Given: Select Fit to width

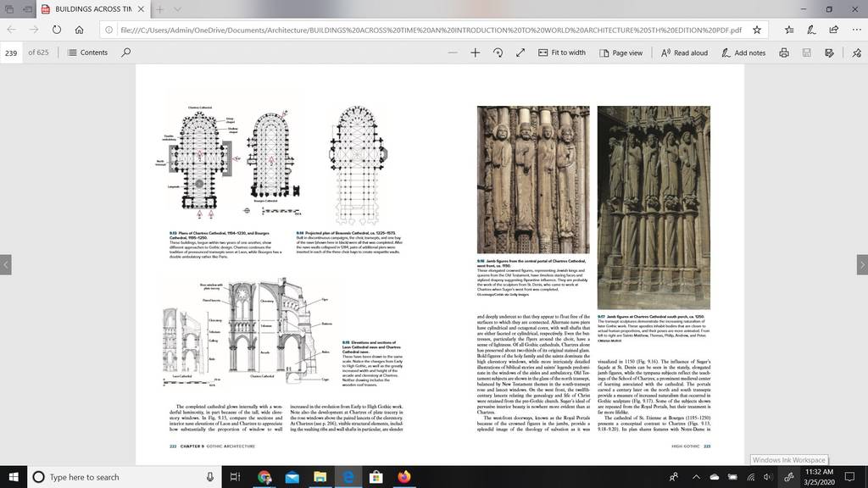Looking at the screenshot, I should tap(562, 53).
